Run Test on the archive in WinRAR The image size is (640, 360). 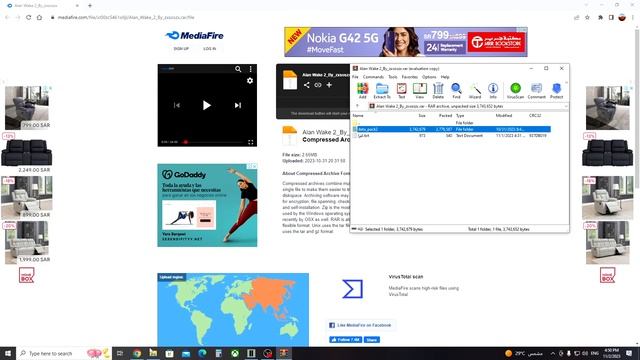(x=402, y=91)
